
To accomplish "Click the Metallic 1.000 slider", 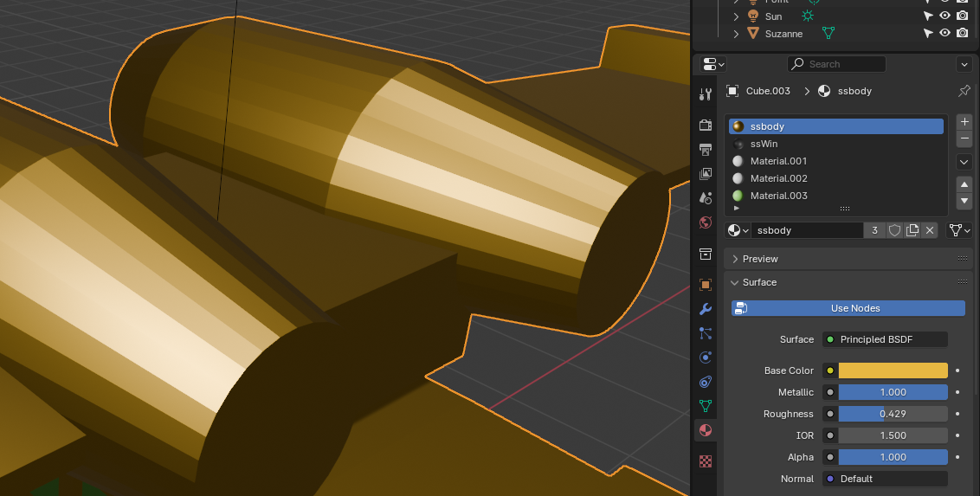I will (893, 392).
